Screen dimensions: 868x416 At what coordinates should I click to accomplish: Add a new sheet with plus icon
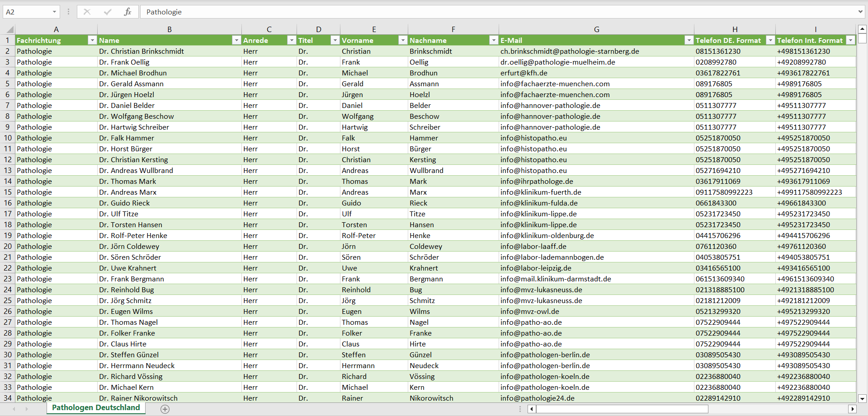point(165,409)
